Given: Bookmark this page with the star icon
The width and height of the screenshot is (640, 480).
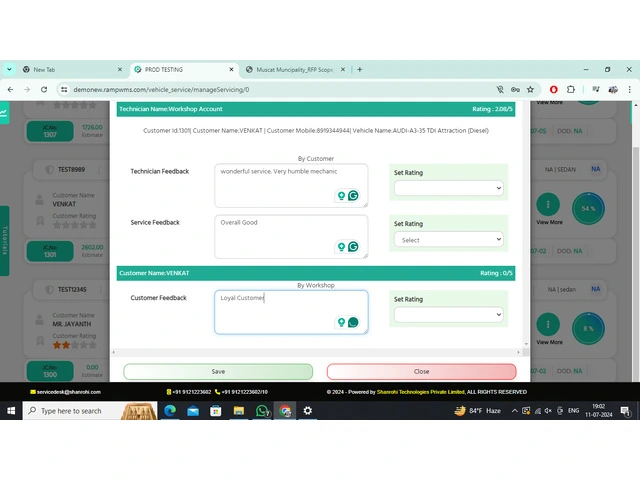Looking at the screenshot, I should (x=531, y=89).
